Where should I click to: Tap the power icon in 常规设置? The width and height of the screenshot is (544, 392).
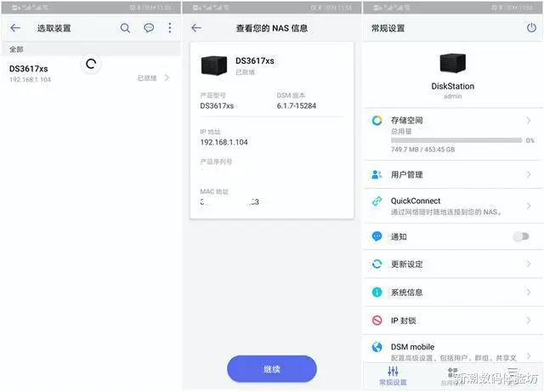(x=531, y=28)
